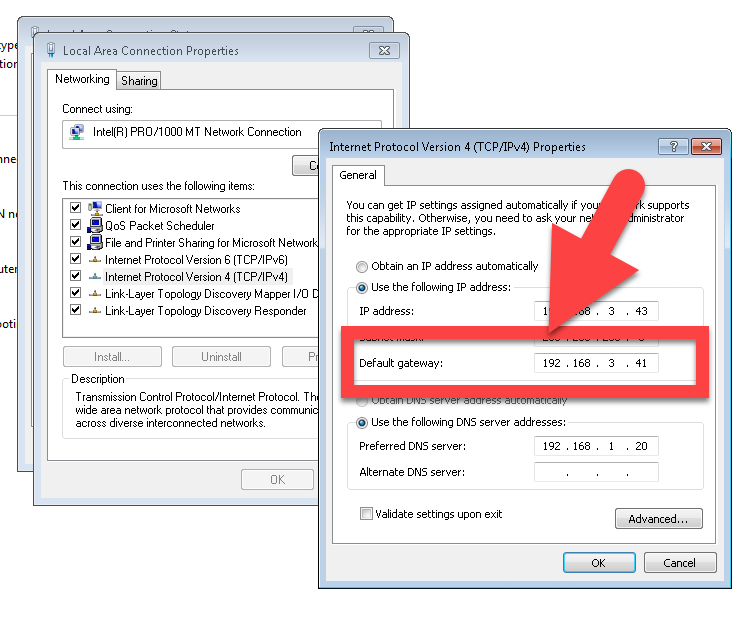Click the Intel PRO/1000 network adapter icon

[x=77, y=132]
